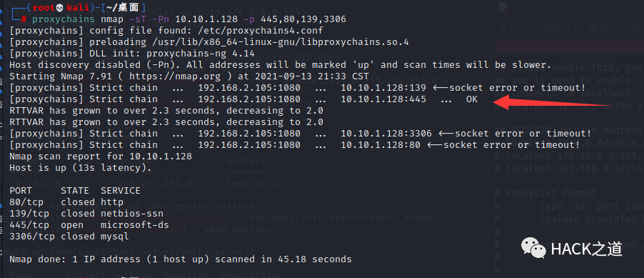Open the 编辑(E) menu
Viewport: 644px width, 278px height.
tap(559, 28)
